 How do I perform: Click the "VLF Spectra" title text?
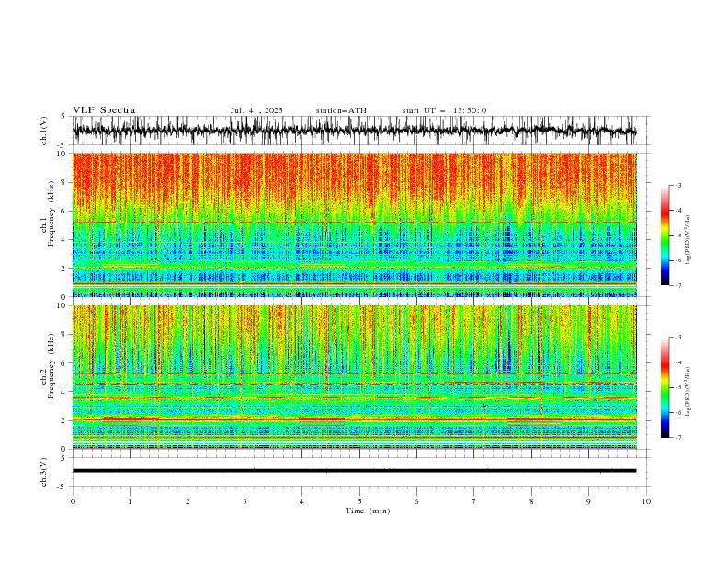pos(104,110)
